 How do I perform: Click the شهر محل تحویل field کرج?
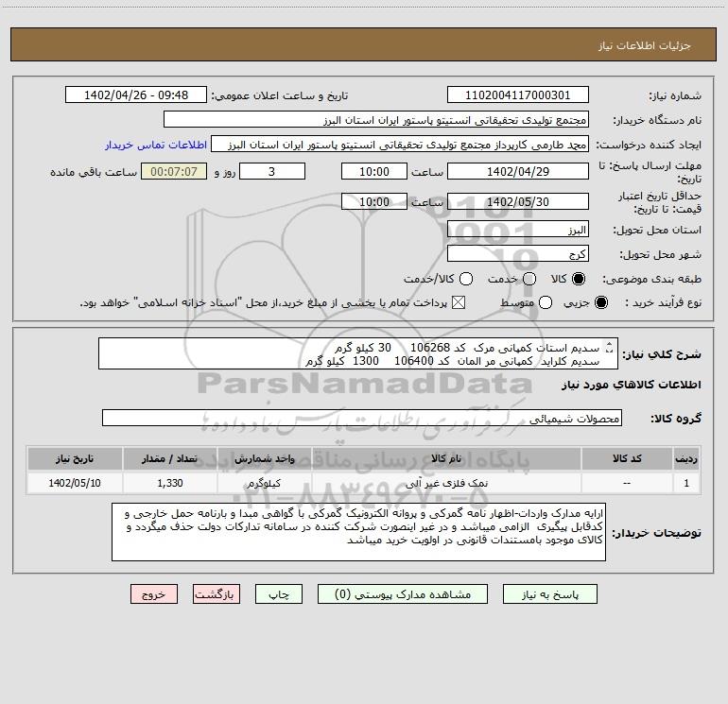(x=518, y=254)
